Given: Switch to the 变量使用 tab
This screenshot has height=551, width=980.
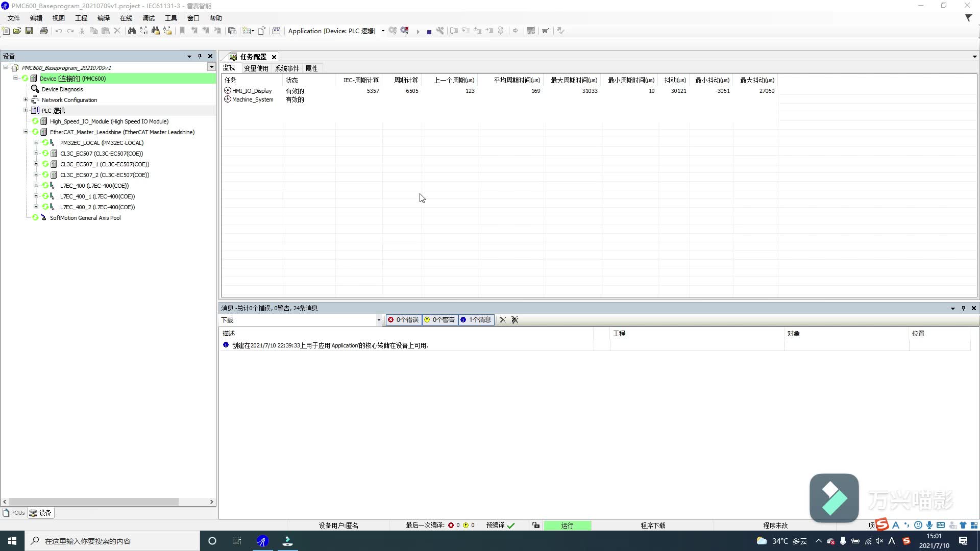Looking at the screenshot, I should (x=256, y=68).
